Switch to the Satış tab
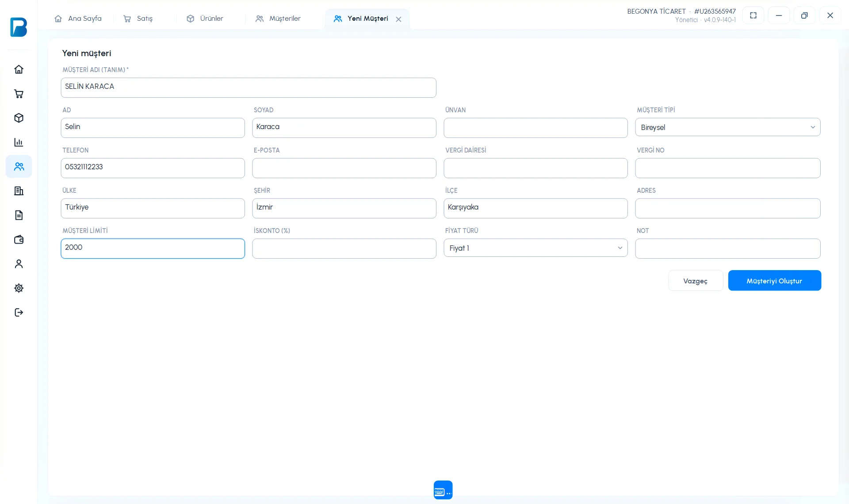The image size is (849, 504). [x=138, y=19]
